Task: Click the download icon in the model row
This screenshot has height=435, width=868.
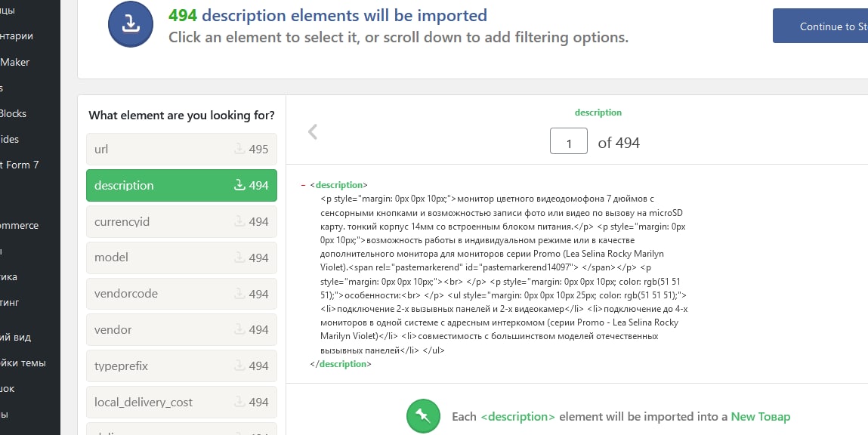Action: coord(239,258)
